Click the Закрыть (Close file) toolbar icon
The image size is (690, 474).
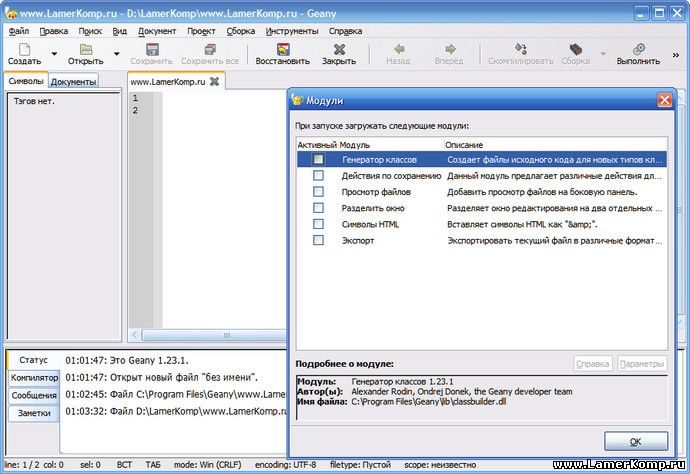click(x=339, y=49)
